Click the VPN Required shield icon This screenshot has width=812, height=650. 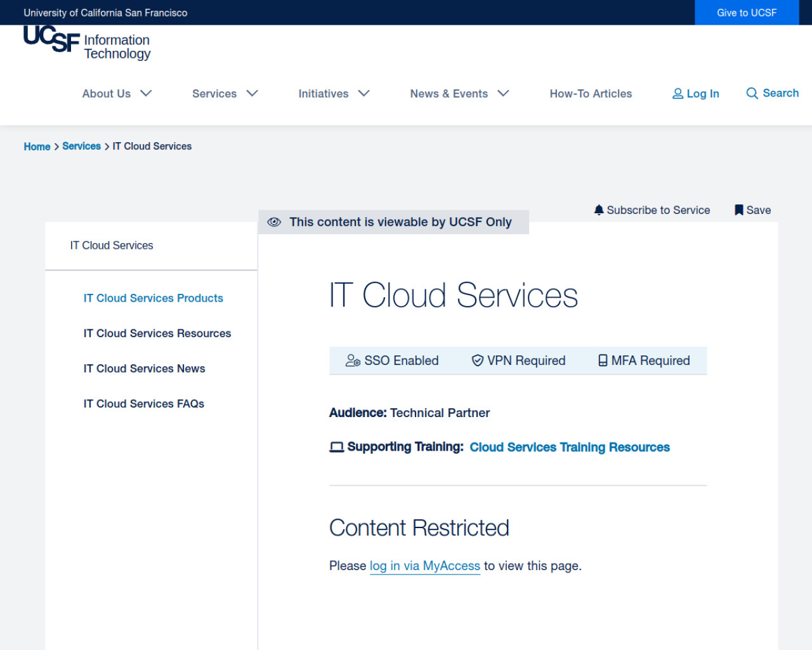coord(478,361)
